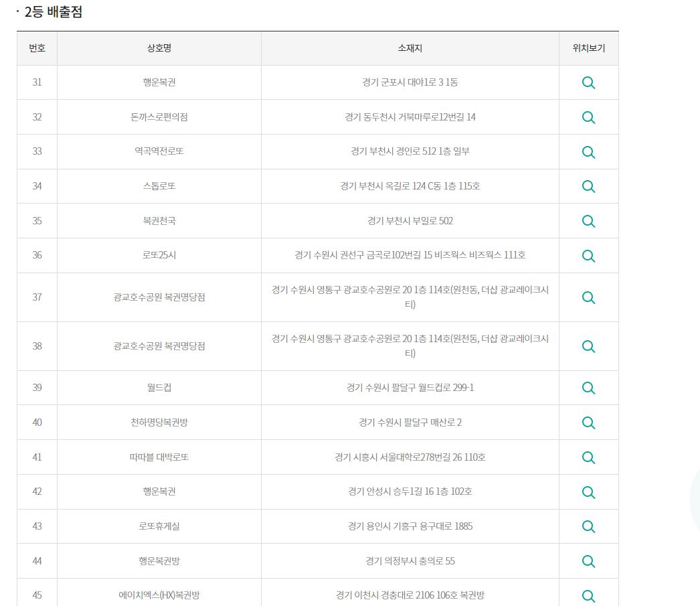The height and width of the screenshot is (606, 700).
Task: Open magnifier icon in row 37
Action: point(588,297)
